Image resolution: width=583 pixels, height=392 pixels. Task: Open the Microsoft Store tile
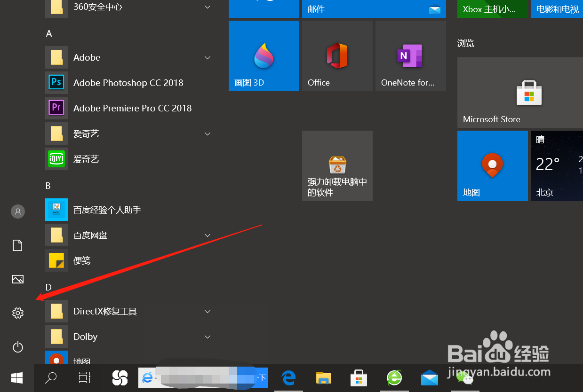click(x=520, y=93)
